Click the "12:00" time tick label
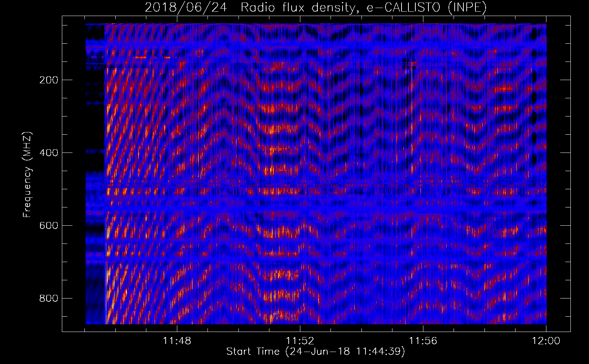This screenshot has height=364, width=589. tap(546, 341)
